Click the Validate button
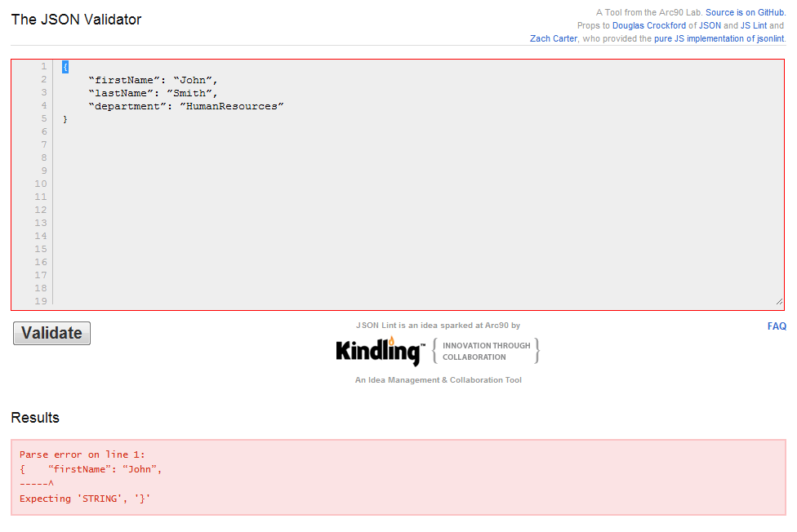The height and width of the screenshot is (532, 797). click(x=51, y=334)
